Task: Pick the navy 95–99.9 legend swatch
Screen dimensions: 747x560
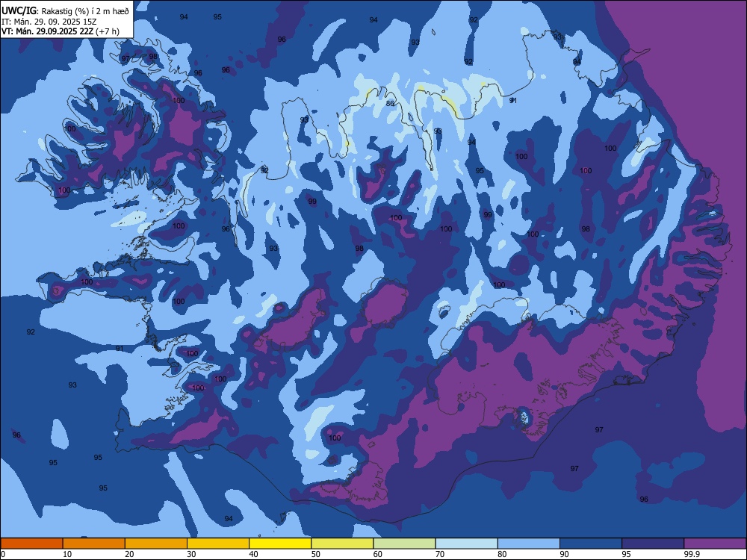Action: [653, 544]
